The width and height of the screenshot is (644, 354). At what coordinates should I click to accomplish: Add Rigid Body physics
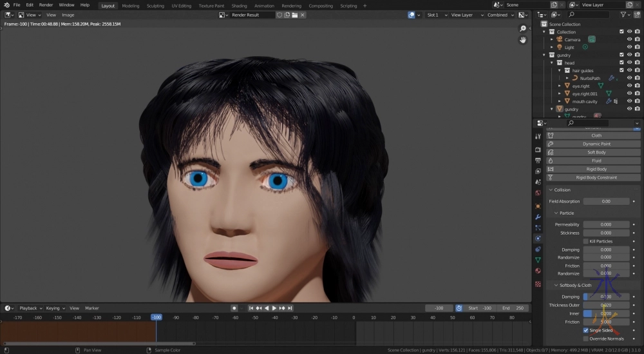(596, 169)
